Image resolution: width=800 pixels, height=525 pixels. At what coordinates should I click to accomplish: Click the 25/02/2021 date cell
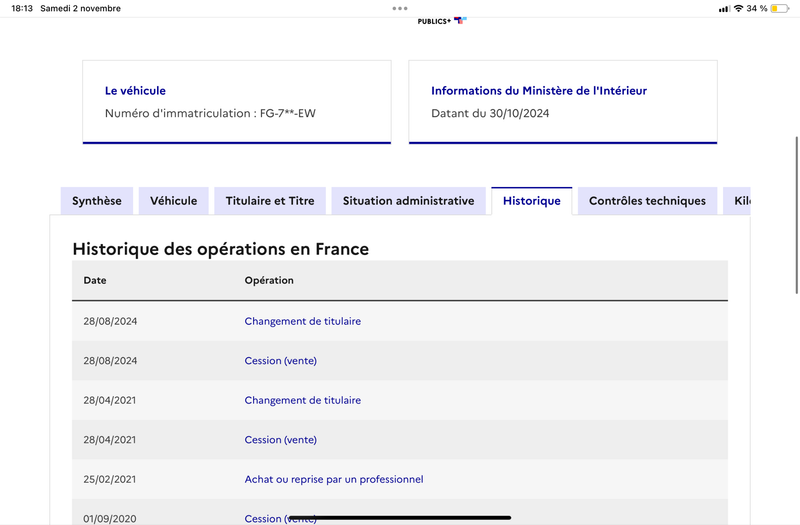point(110,479)
